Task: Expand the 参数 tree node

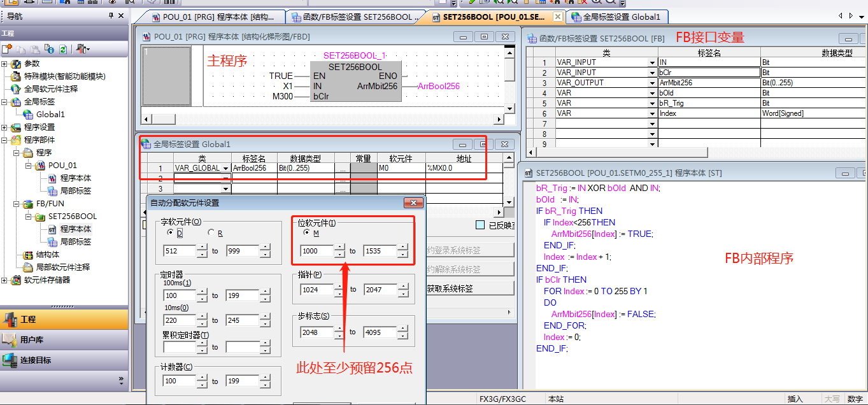Action: tap(5, 64)
